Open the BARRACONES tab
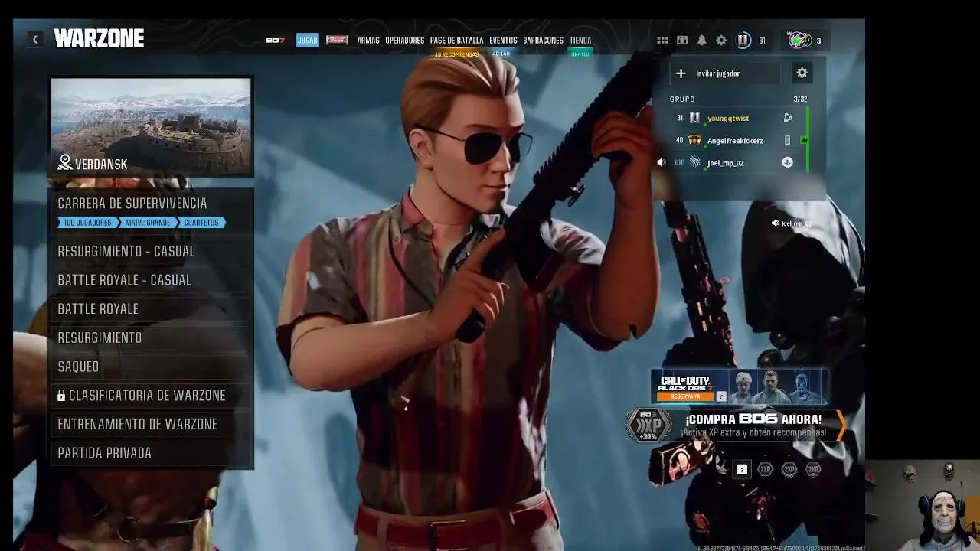Image resolution: width=980 pixels, height=551 pixels. [x=544, y=41]
